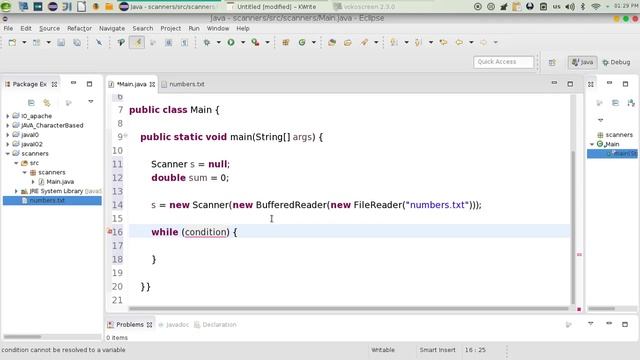The height and width of the screenshot is (360, 640).
Task: Click the New Java Package icon
Action: point(286,42)
